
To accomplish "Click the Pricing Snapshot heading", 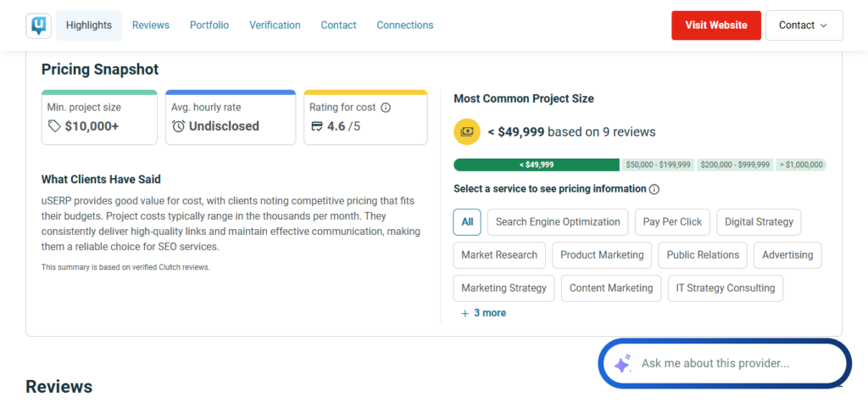I will click(x=100, y=70).
